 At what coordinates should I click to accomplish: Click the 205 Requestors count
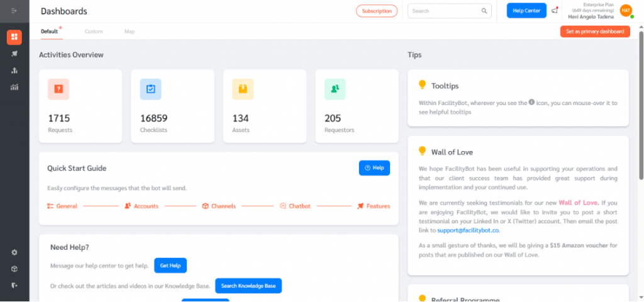click(x=333, y=119)
